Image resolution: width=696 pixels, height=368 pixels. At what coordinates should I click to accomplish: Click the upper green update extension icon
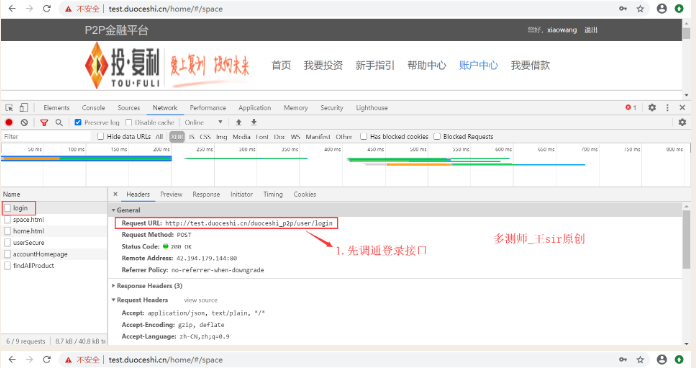click(x=679, y=8)
